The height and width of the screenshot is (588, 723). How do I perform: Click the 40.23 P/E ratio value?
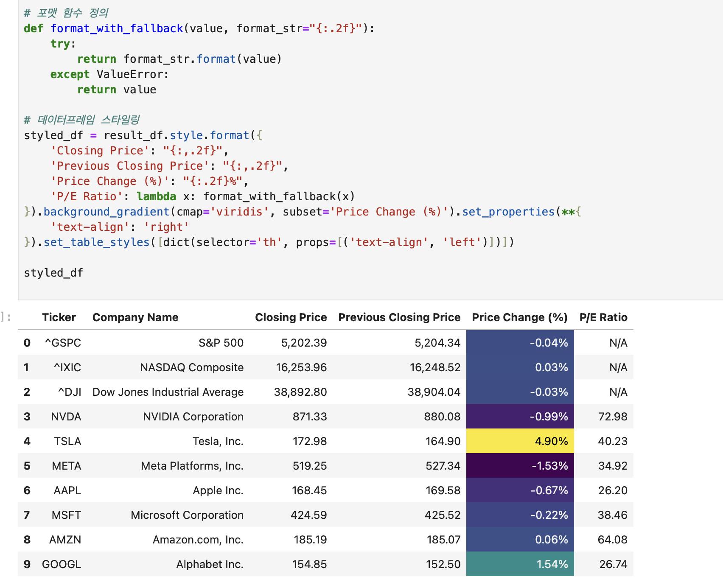pos(613,441)
